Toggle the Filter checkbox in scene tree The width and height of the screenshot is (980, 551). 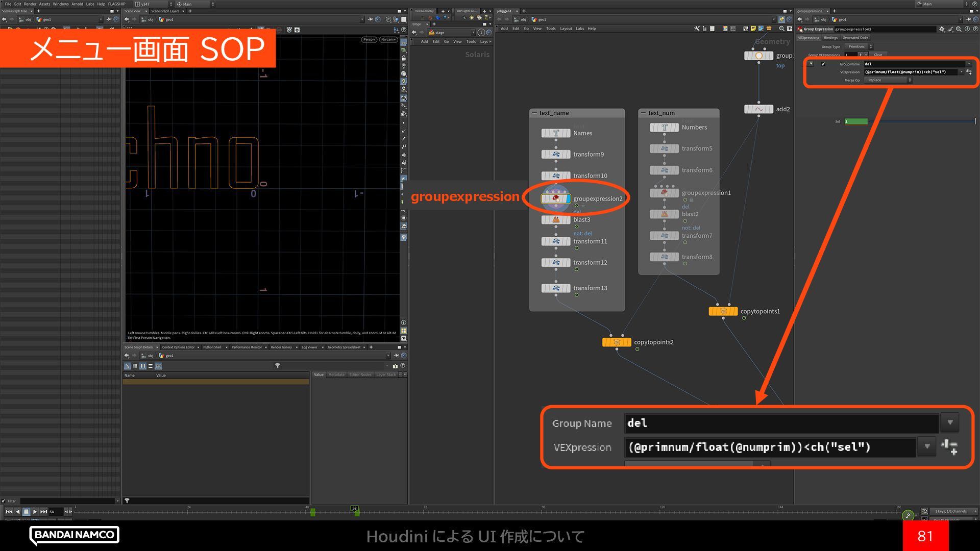(x=4, y=501)
